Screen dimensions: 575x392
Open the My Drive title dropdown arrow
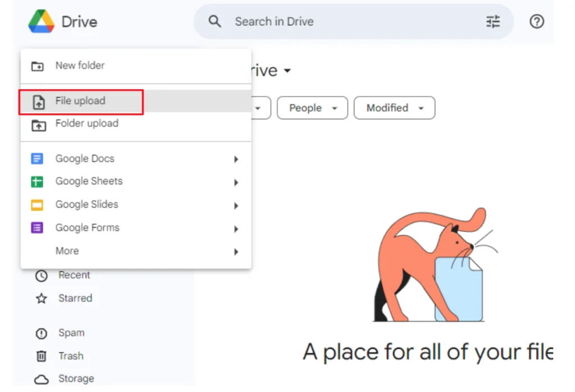pyautogui.click(x=287, y=70)
